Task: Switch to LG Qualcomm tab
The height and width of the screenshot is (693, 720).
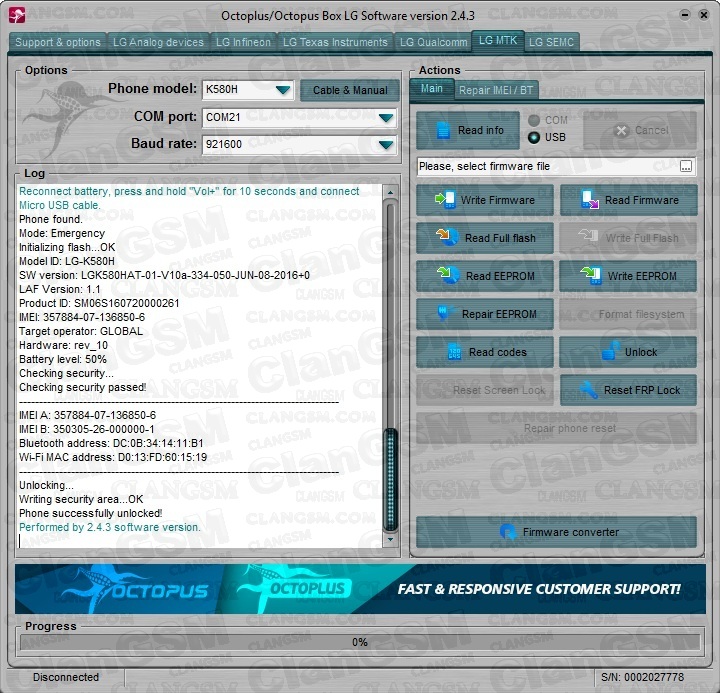Action: [433, 42]
